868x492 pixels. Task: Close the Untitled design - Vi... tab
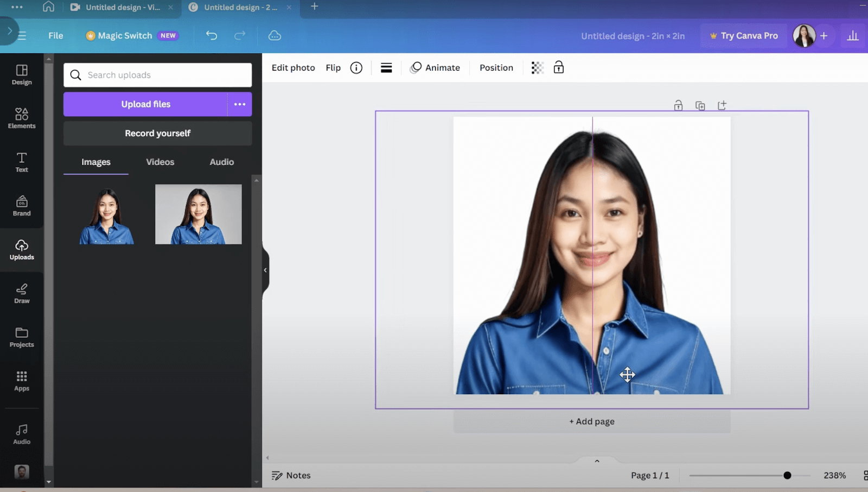tap(170, 7)
